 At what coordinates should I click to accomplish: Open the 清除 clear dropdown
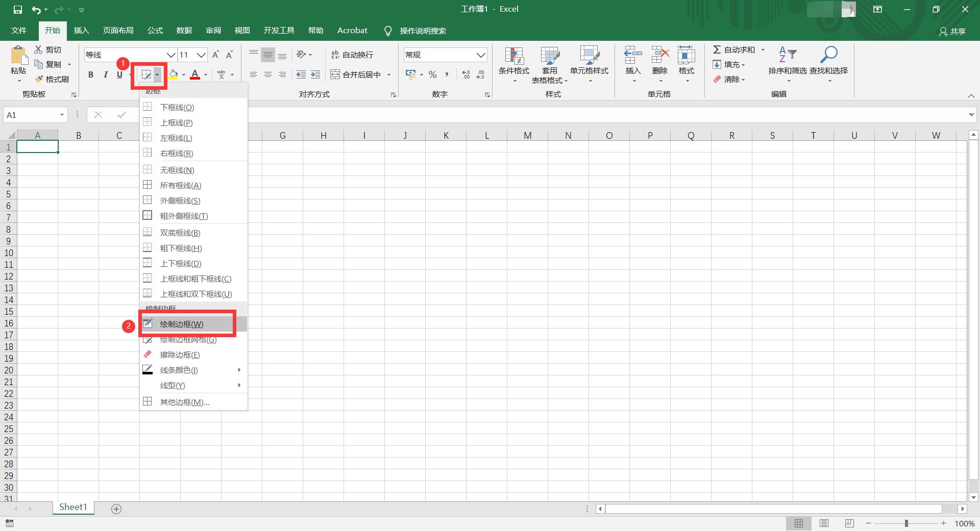point(729,79)
